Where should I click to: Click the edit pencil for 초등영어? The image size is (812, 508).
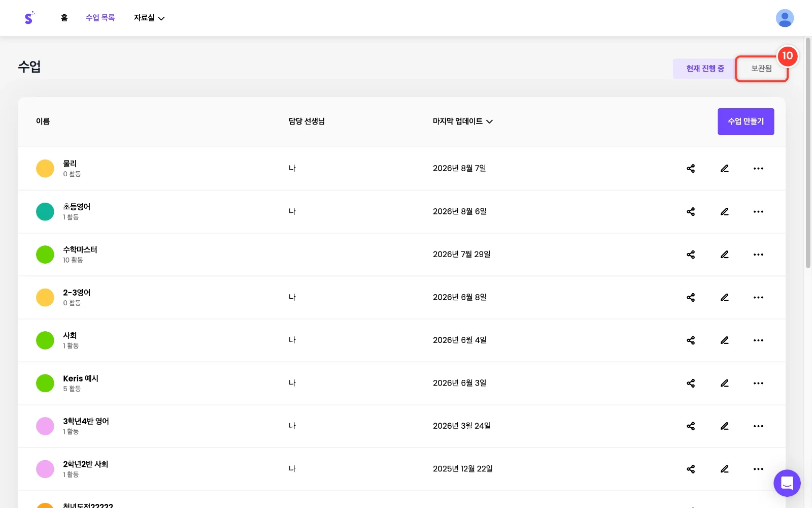(725, 211)
